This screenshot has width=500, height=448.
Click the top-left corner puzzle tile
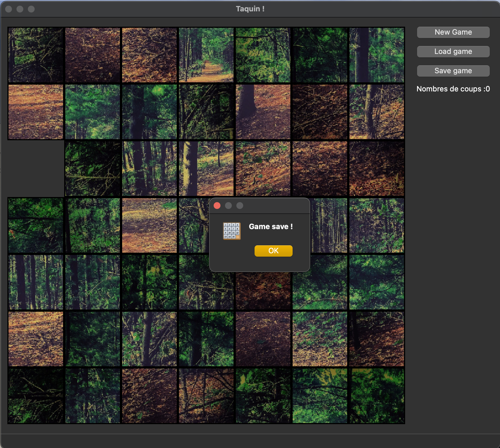[x=36, y=55]
